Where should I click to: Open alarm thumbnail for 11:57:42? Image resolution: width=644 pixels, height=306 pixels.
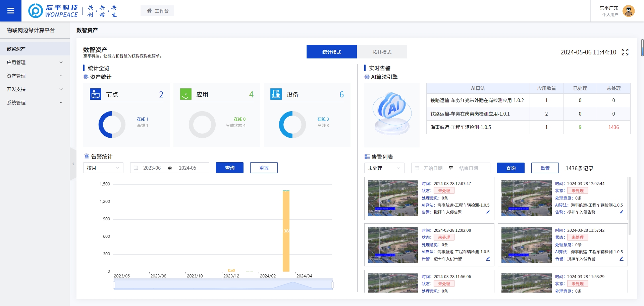tap(526, 245)
